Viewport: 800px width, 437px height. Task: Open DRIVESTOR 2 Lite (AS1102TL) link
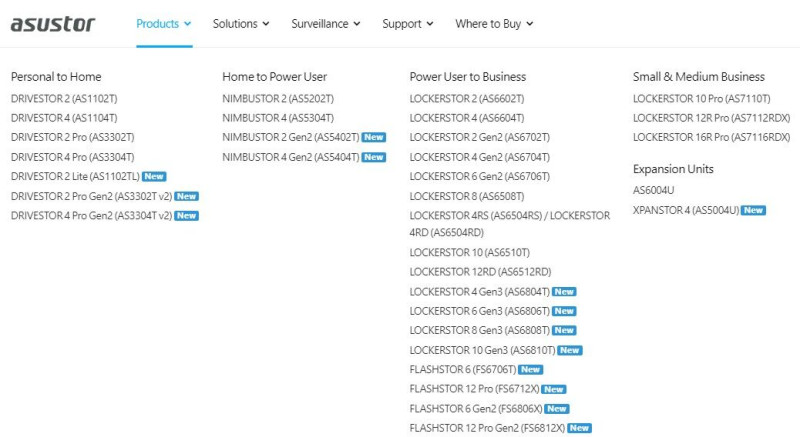coord(75,176)
